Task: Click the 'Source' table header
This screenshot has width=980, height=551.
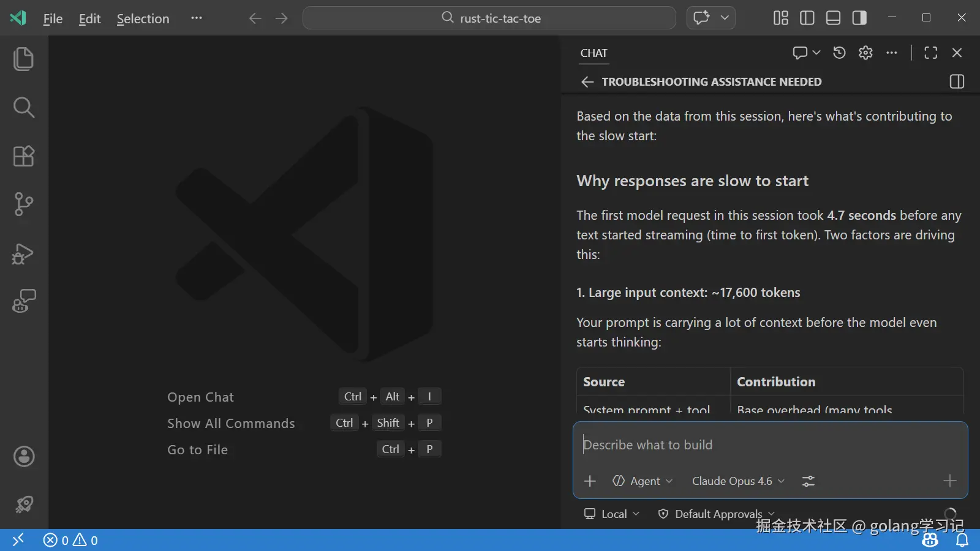Action: pyautogui.click(x=604, y=382)
